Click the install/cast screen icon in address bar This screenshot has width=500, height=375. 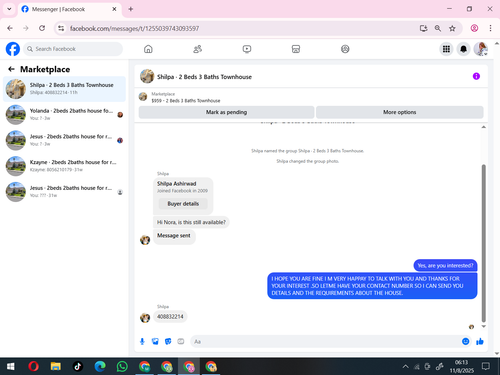coord(423,28)
